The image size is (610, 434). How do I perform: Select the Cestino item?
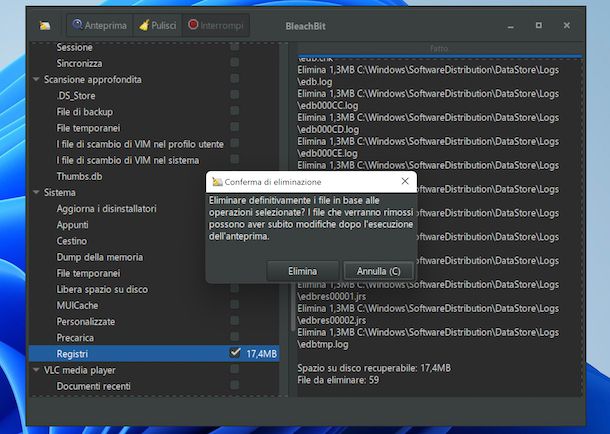(72, 241)
